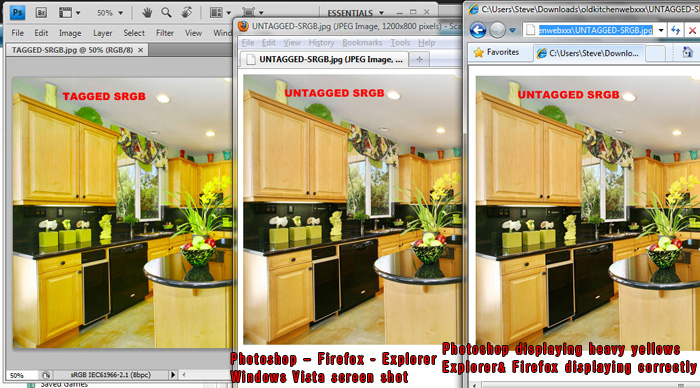Expand the 50% zoom level dropdown
700x388 pixels.
tap(110, 13)
